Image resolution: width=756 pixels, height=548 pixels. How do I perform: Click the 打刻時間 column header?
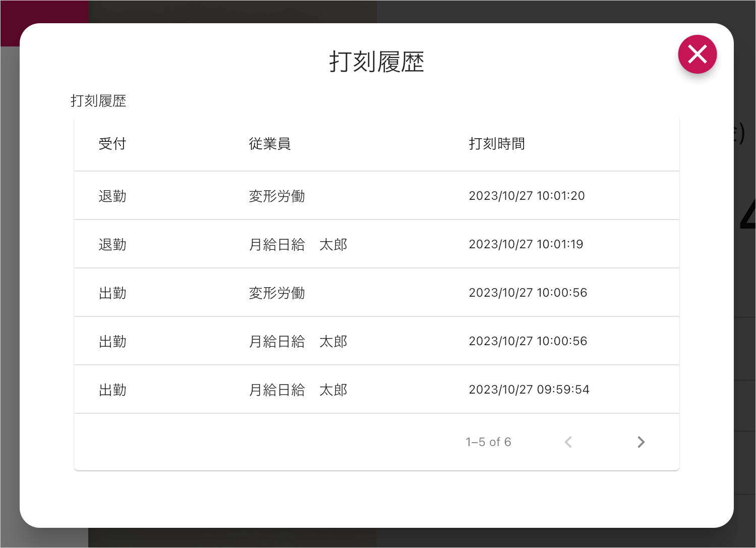tap(496, 144)
